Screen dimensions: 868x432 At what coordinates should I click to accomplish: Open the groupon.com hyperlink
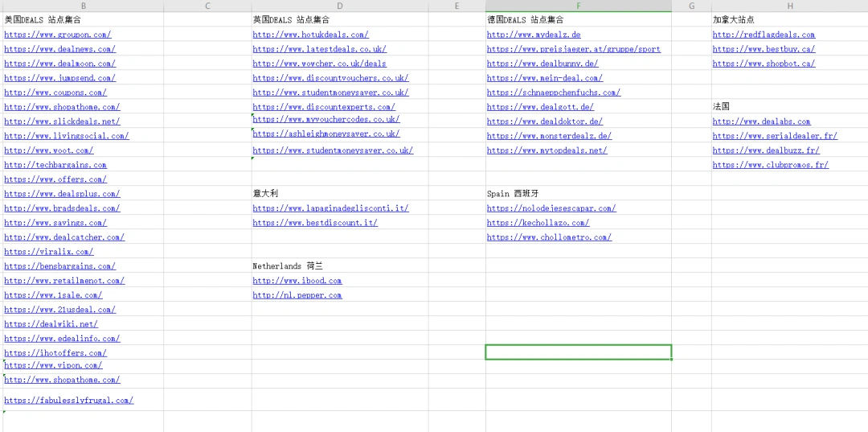coord(57,35)
